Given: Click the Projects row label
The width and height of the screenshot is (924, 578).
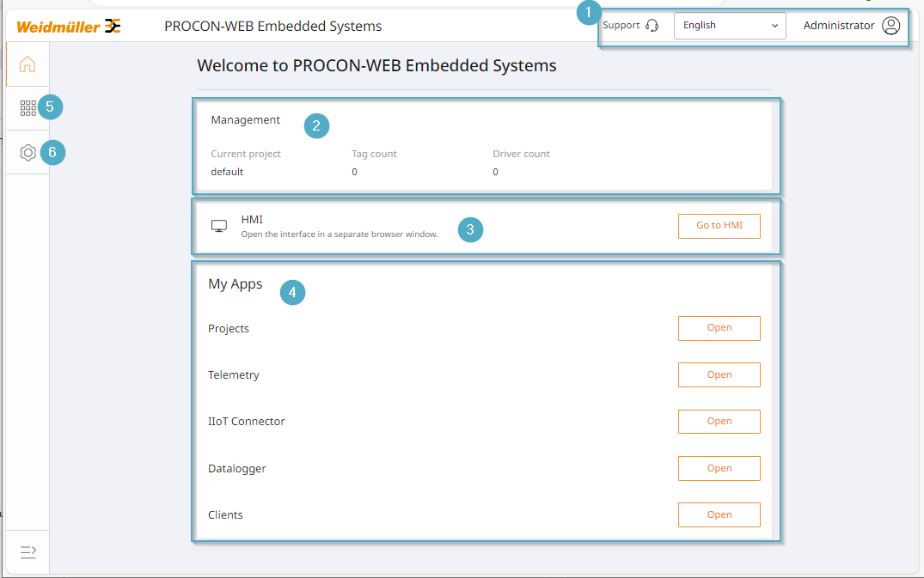Looking at the screenshot, I should pyautogui.click(x=229, y=328).
